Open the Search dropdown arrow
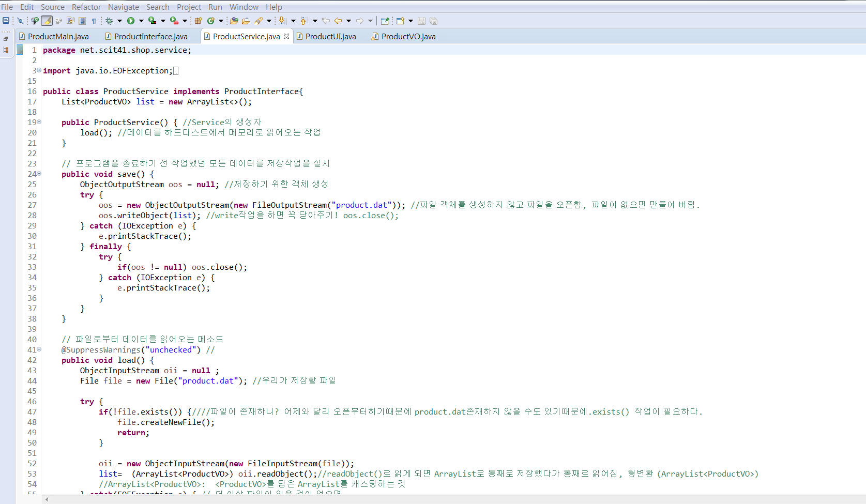This screenshot has height=504, width=866. (x=269, y=21)
